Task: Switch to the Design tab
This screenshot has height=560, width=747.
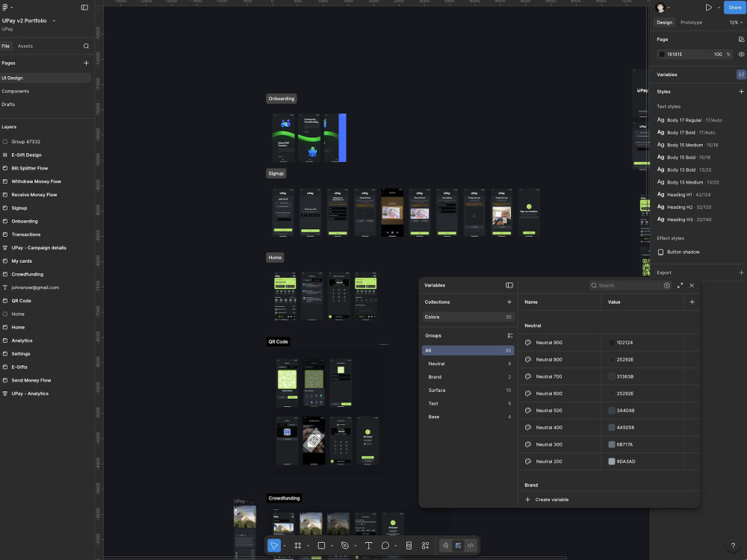Action: [665, 22]
